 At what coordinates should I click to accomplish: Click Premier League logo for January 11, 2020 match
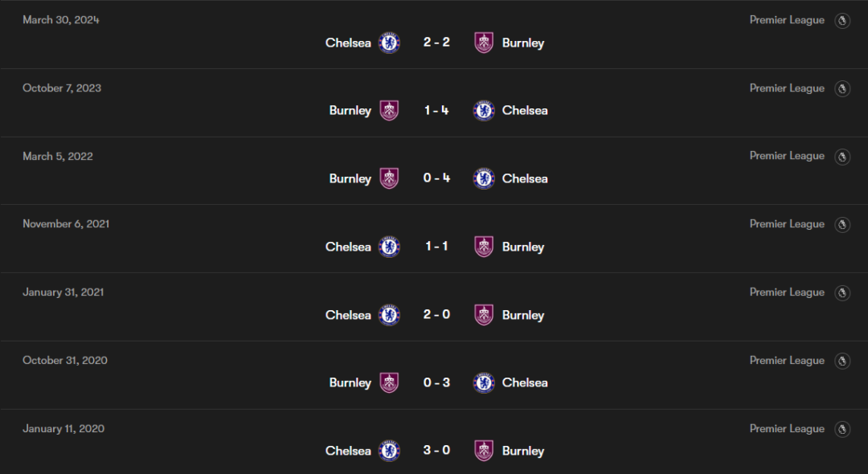pos(842,429)
